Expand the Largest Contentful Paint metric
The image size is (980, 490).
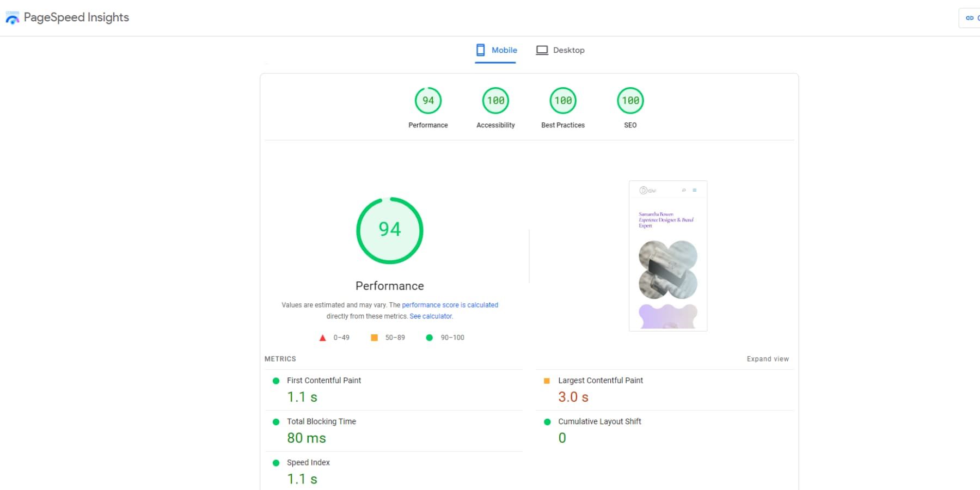pyautogui.click(x=665, y=390)
